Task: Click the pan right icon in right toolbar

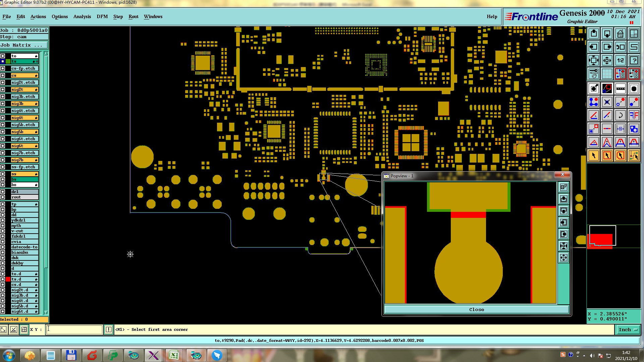Action: 607,47
